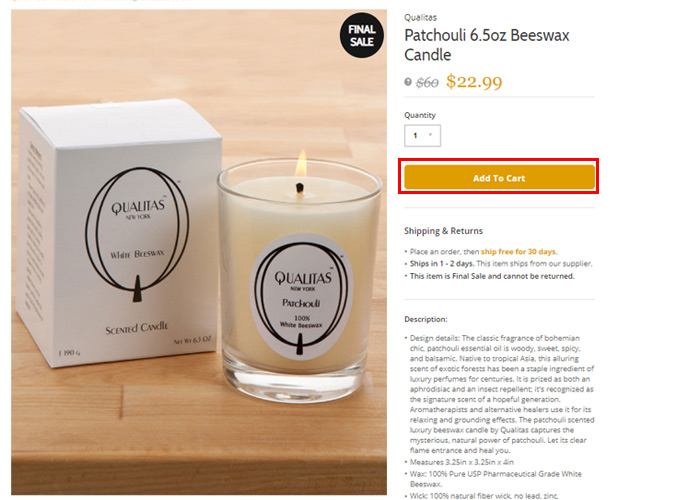Click the crossed-out $60 price
The image size is (700, 500).
[x=427, y=83]
